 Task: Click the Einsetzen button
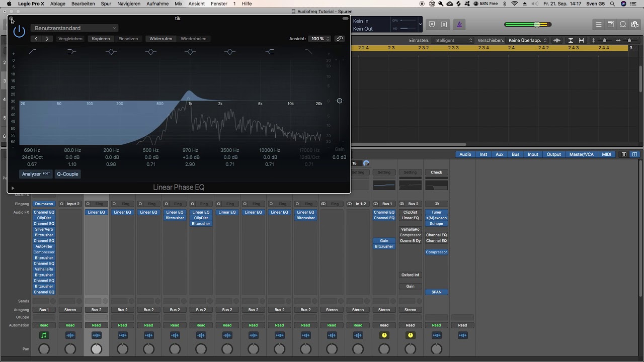pyautogui.click(x=128, y=39)
